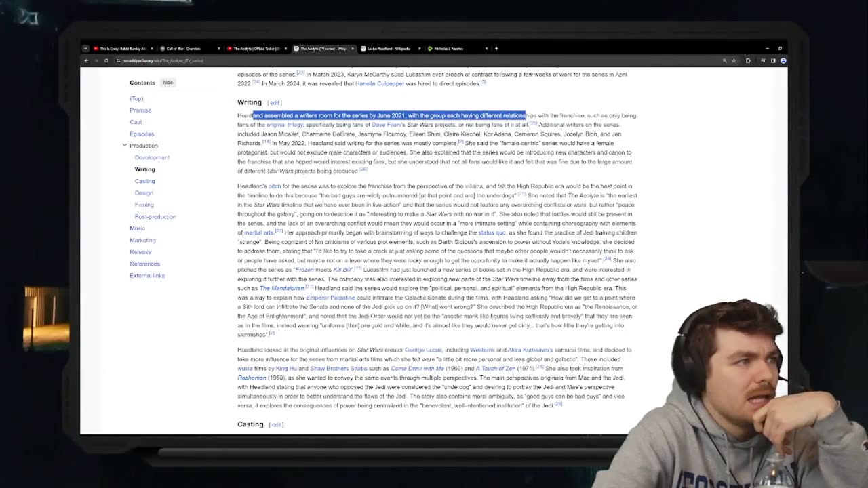Go forward in browser history
Image resolution: width=868 pixels, height=488 pixels.
point(96,60)
